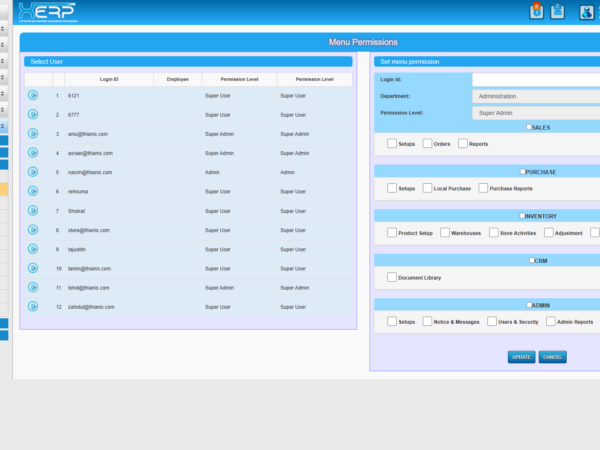The height and width of the screenshot is (450, 600).
Task: Click the arrow icon for tohid@thianis.com
Action: coord(33,287)
